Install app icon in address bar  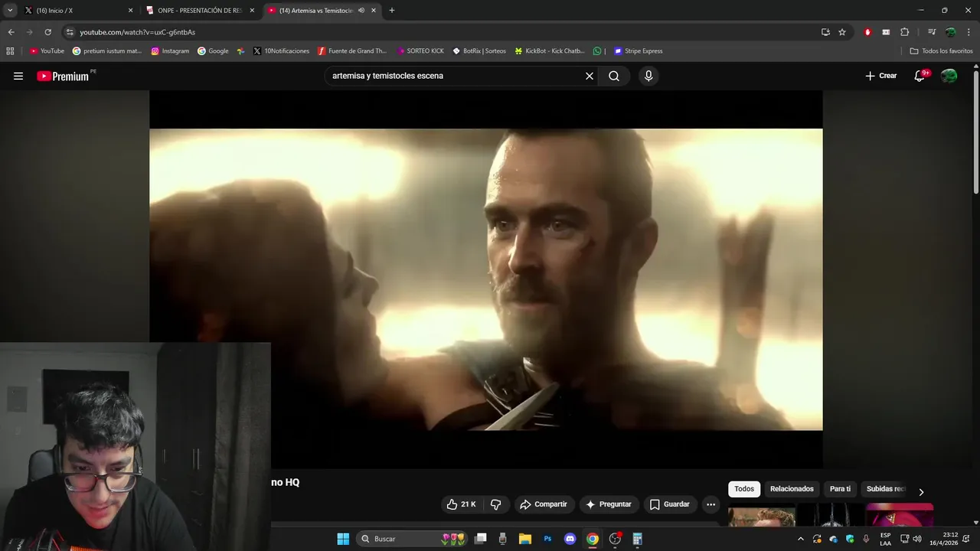click(825, 32)
